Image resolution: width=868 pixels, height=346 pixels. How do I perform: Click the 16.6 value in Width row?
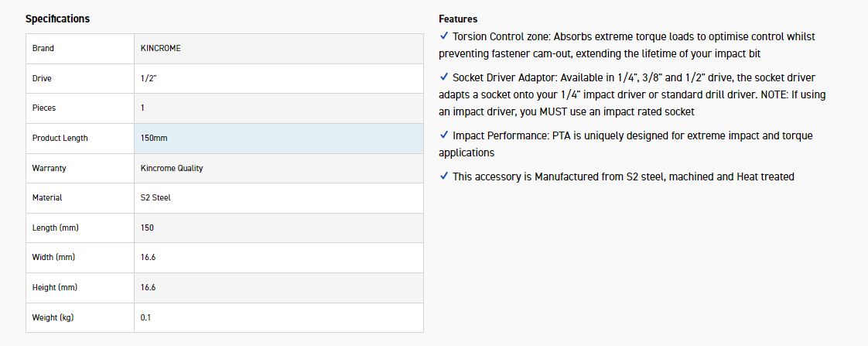click(x=148, y=257)
